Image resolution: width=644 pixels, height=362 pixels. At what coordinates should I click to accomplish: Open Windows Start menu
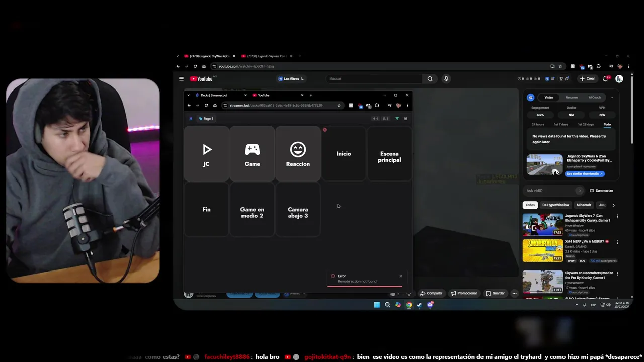click(377, 305)
